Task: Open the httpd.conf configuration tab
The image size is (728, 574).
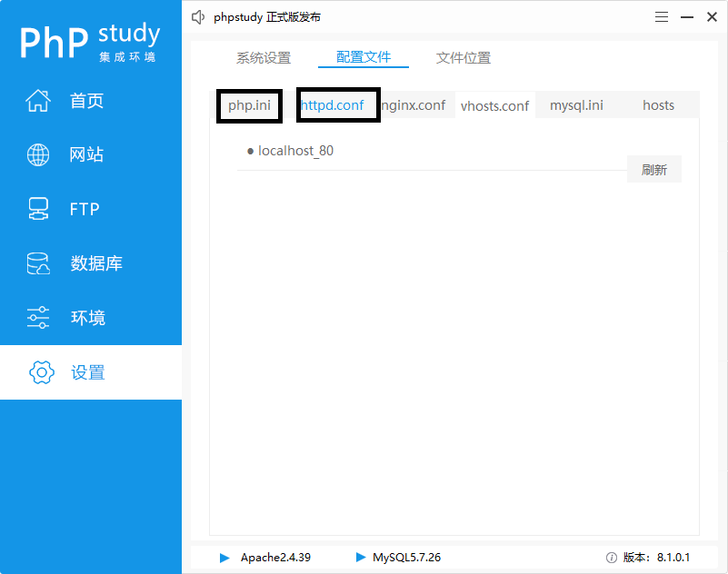Action: tap(337, 105)
